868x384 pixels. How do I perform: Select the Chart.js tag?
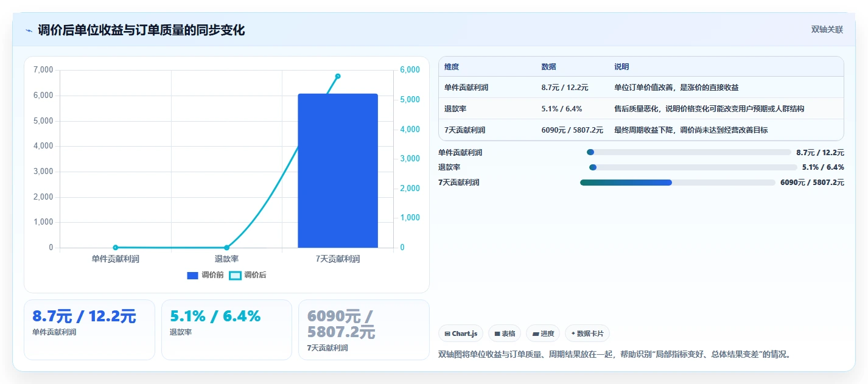click(461, 333)
